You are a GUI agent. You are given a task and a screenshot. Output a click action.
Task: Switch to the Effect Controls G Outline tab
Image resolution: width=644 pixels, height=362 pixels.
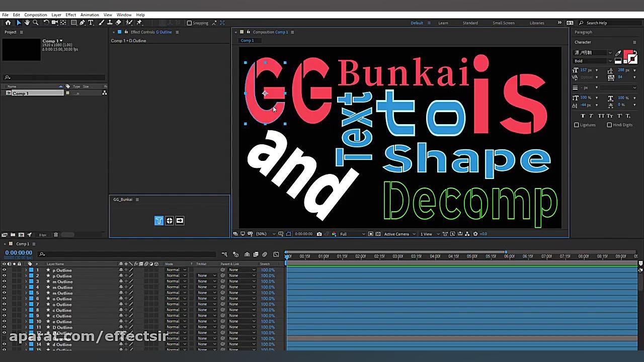(151, 32)
